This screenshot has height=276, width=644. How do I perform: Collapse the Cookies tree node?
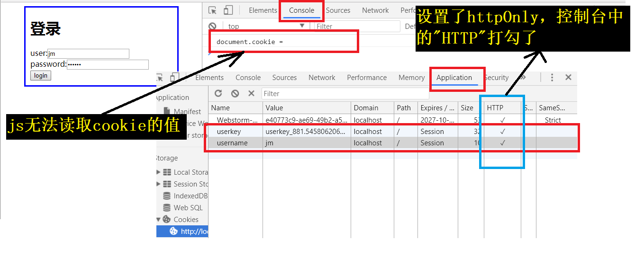tap(158, 219)
